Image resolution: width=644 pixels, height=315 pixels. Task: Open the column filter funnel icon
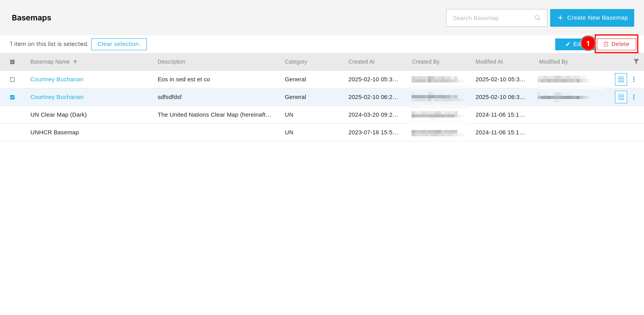point(636,62)
